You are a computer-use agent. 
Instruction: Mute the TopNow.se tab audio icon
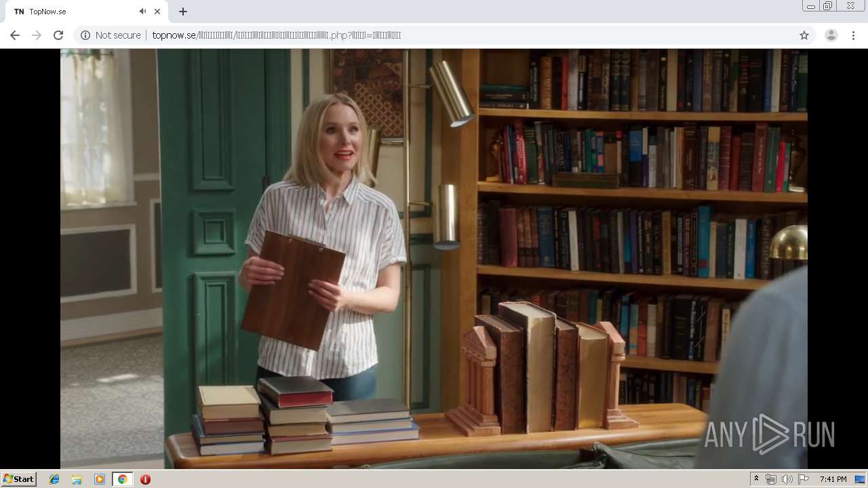142,12
